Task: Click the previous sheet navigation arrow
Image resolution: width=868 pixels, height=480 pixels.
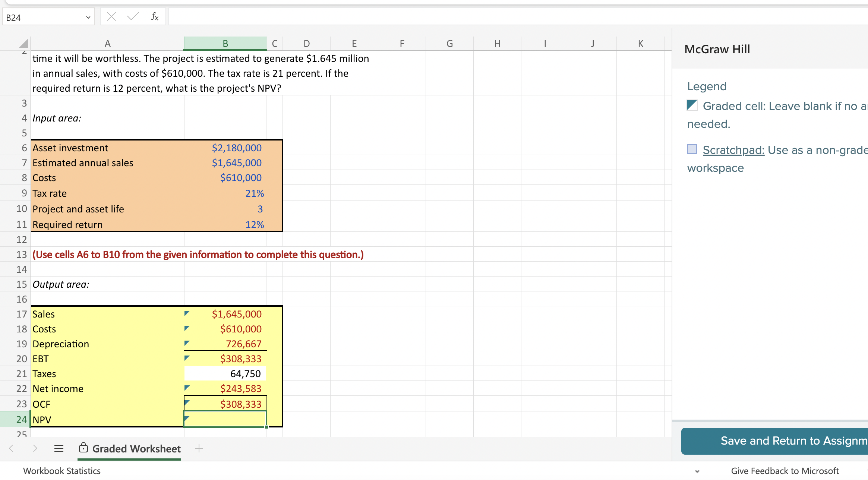Action: pyautogui.click(x=10, y=448)
